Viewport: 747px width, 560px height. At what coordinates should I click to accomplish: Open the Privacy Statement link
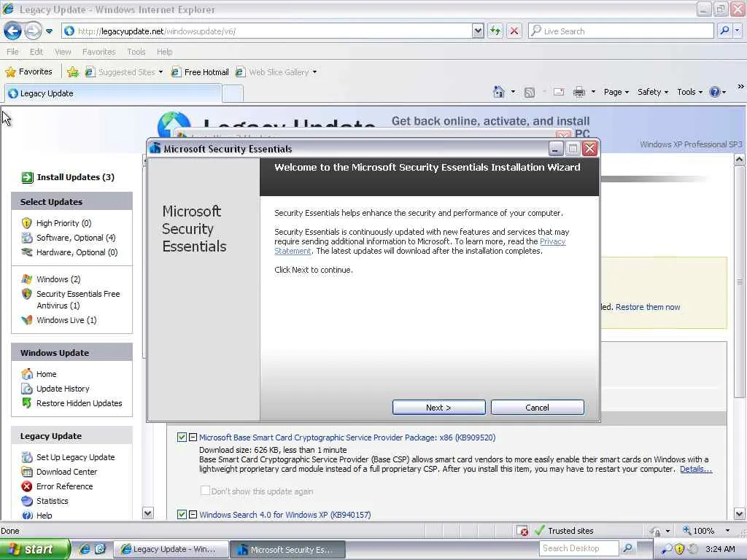[419, 246]
